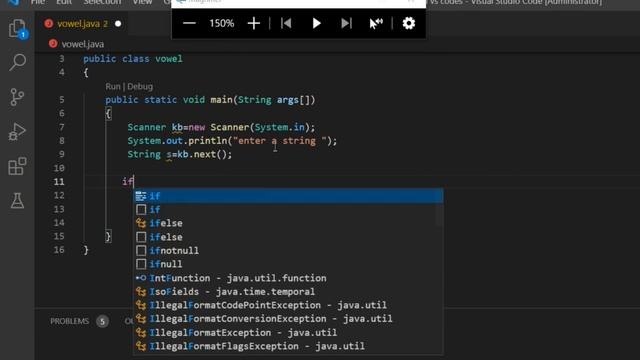The image size is (640, 360).
Task: Click the println "enter a string" line
Action: [232, 141]
